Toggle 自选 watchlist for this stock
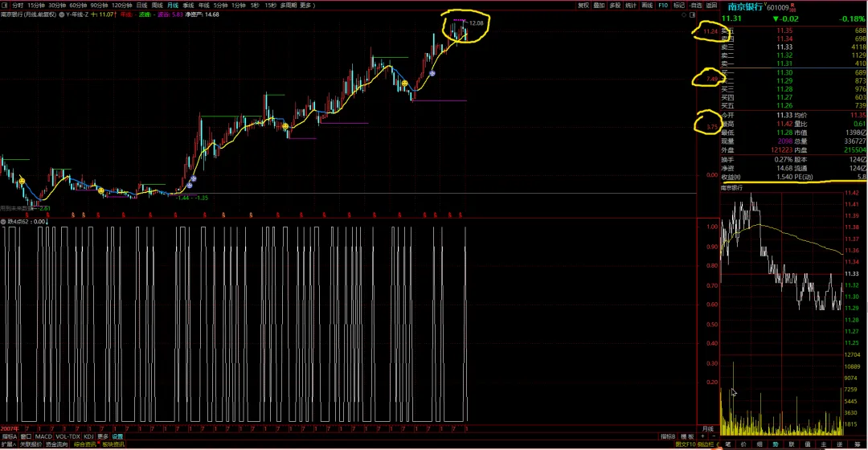This screenshot has height=450, width=868. (696, 5)
